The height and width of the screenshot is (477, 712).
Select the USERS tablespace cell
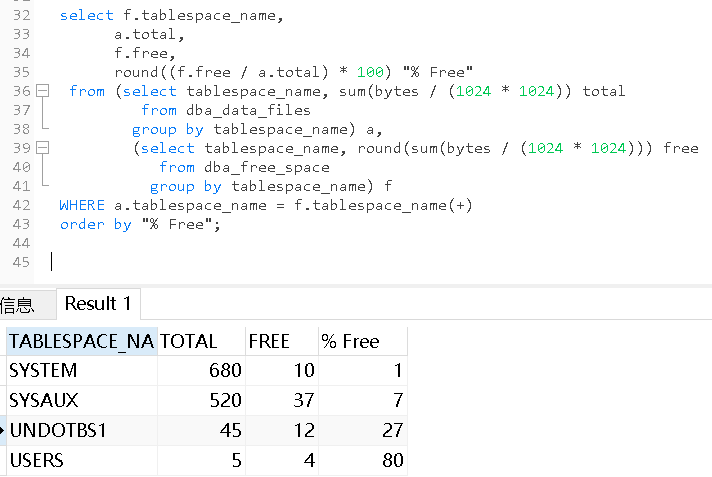(81, 461)
